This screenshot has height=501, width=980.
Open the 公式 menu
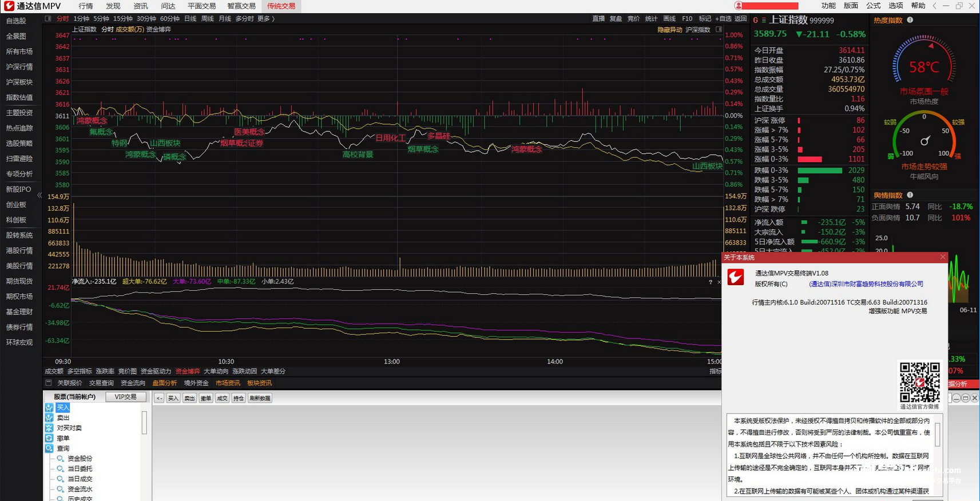pyautogui.click(x=873, y=6)
